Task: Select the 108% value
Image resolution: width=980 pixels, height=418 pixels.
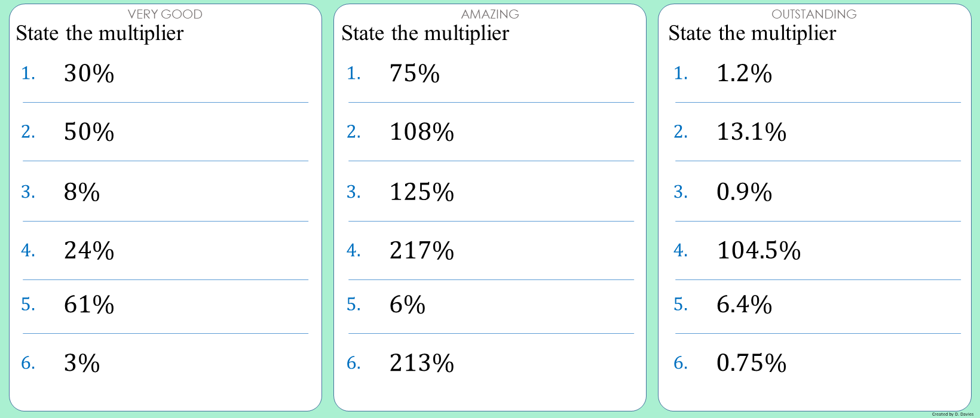Action: pos(422,132)
